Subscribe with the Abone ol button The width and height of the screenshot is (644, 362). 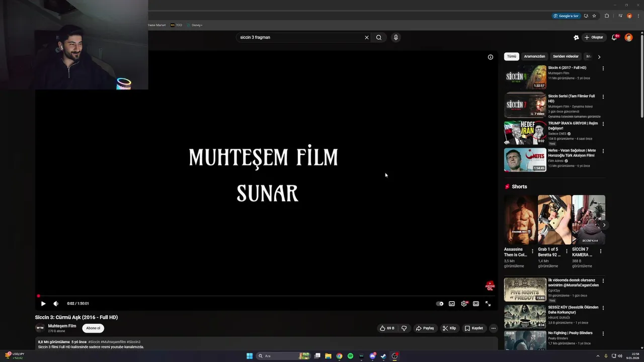(93, 328)
